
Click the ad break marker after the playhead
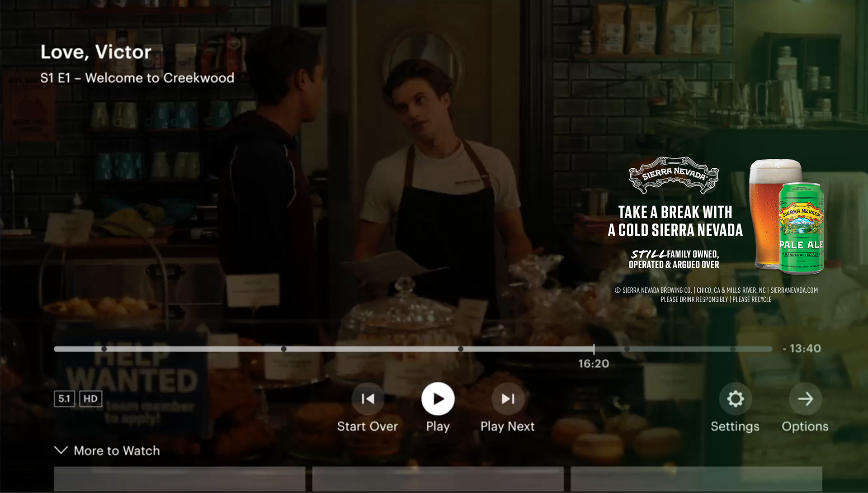pyautogui.click(x=627, y=349)
